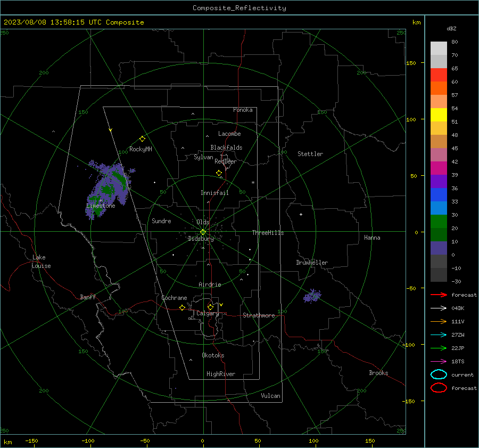Select the HighRiver label
The width and height of the screenshot is (479, 448).
221,374
